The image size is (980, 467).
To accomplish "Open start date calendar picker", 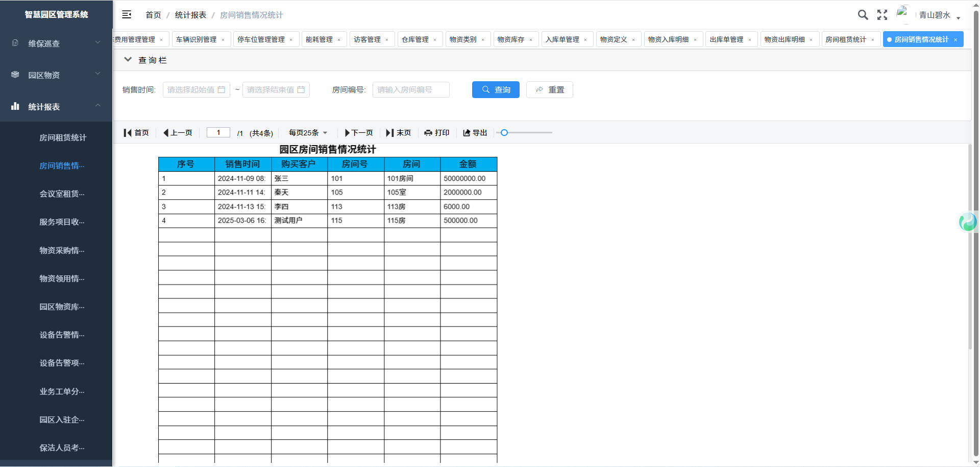I will 222,90.
